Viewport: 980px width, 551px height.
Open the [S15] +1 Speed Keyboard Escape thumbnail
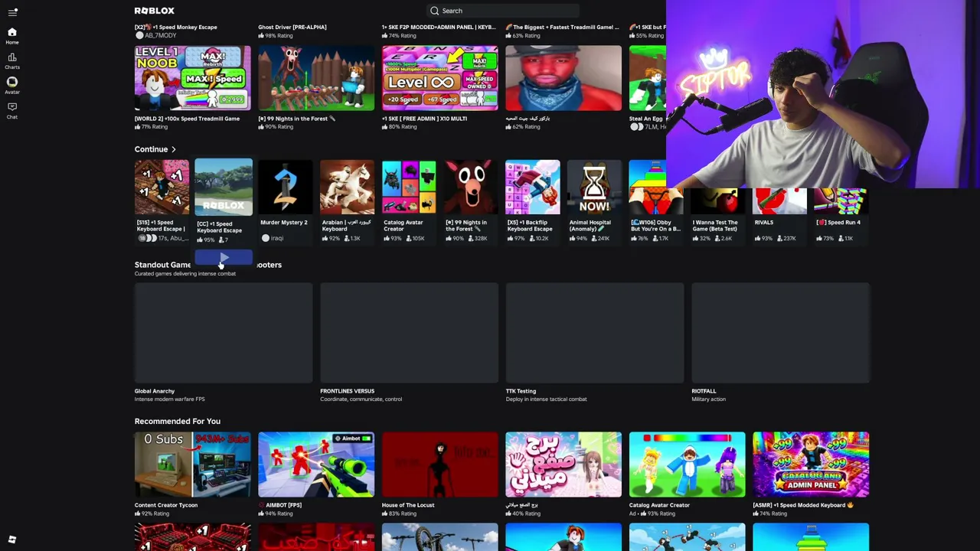[162, 187]
